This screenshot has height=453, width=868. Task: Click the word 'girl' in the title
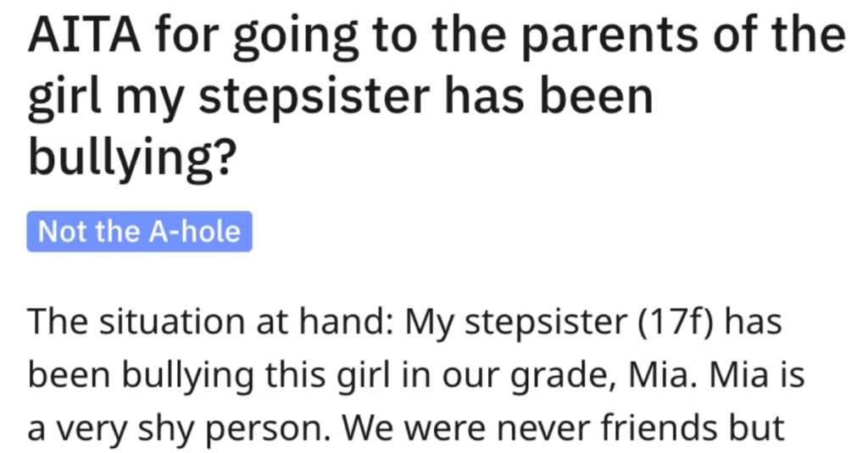(x=64, y=97)
